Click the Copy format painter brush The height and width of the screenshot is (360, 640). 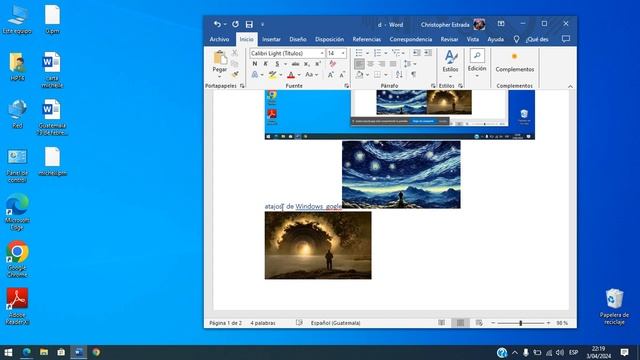click(x=235, y=74)
